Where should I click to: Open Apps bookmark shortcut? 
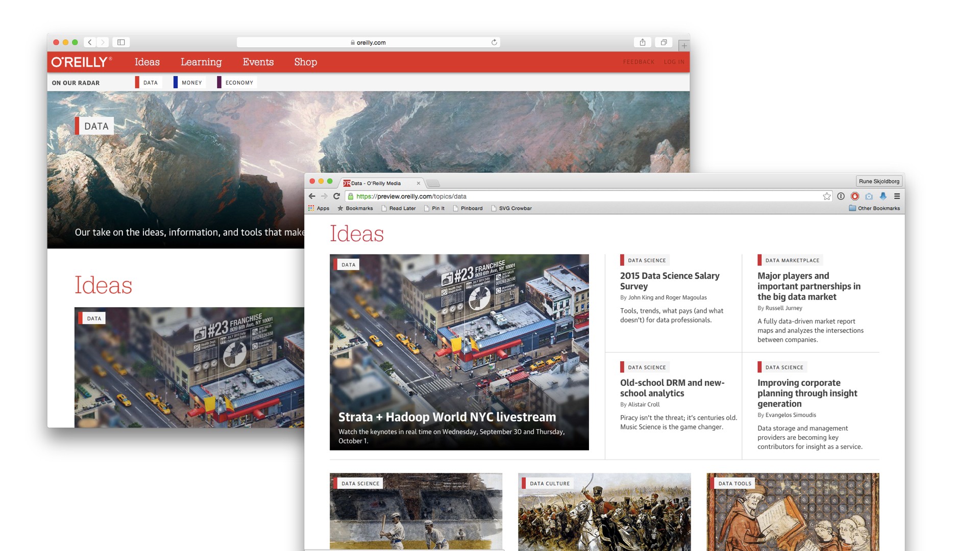coord(318,208)
